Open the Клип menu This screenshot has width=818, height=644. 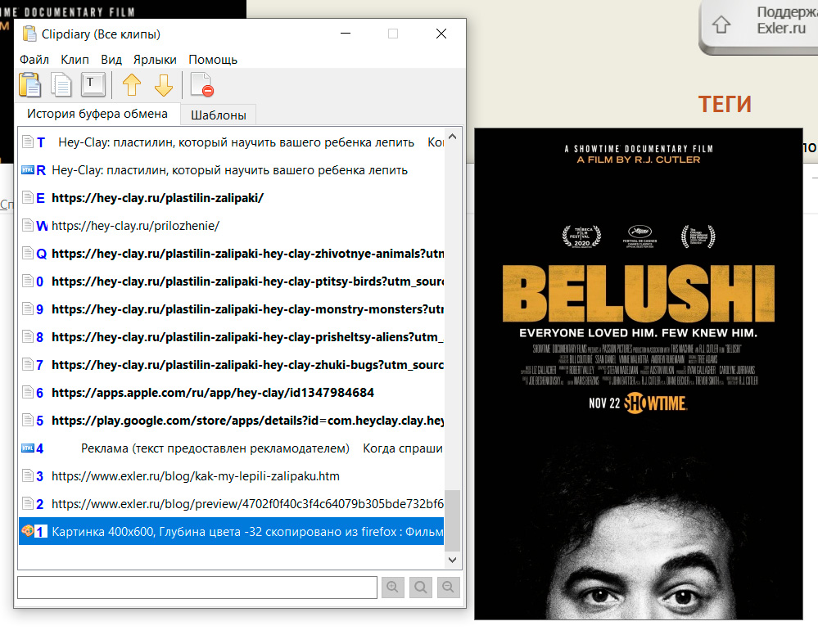click(75, 60)
